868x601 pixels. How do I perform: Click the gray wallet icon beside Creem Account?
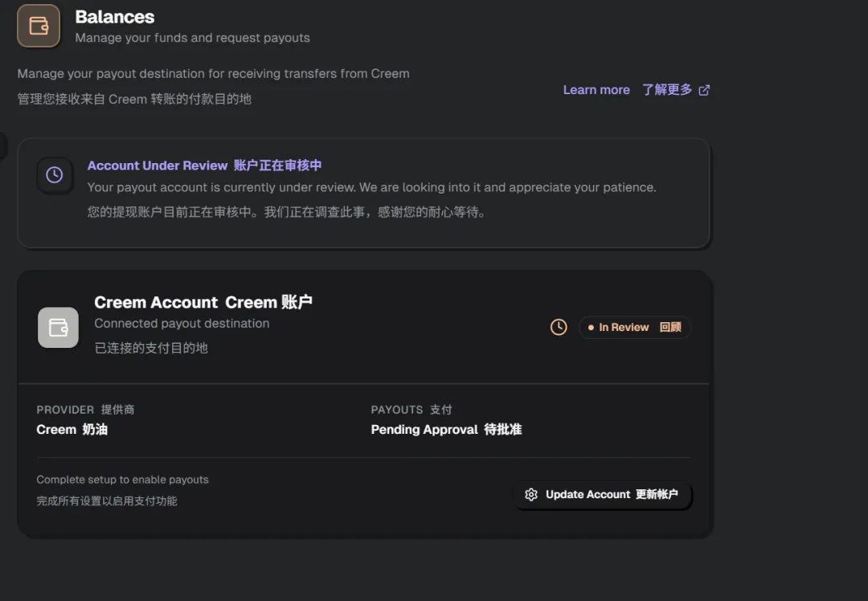[x=58, y=328]
